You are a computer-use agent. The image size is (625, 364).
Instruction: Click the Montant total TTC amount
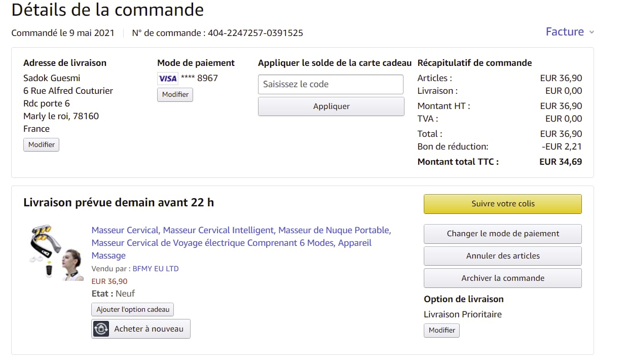pyautogui.click(x=560, y=162)
